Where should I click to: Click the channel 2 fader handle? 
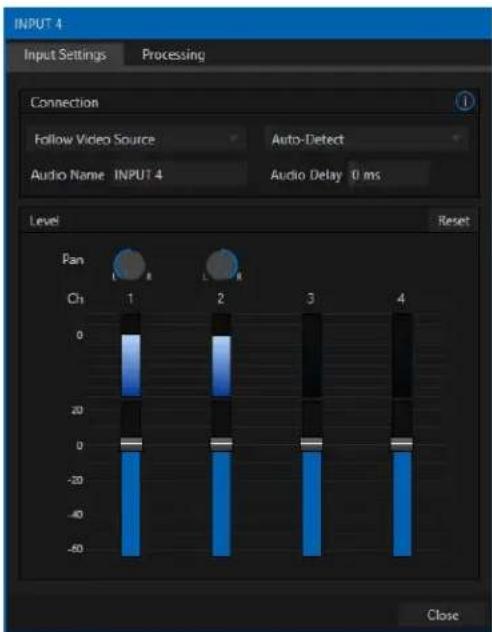[221, 444]
